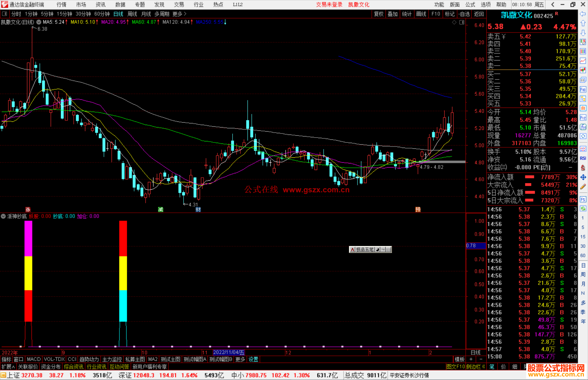Select the pencil drawing tool icon
Viewport: 588px width, 380px height.
[x=583, y=187]
